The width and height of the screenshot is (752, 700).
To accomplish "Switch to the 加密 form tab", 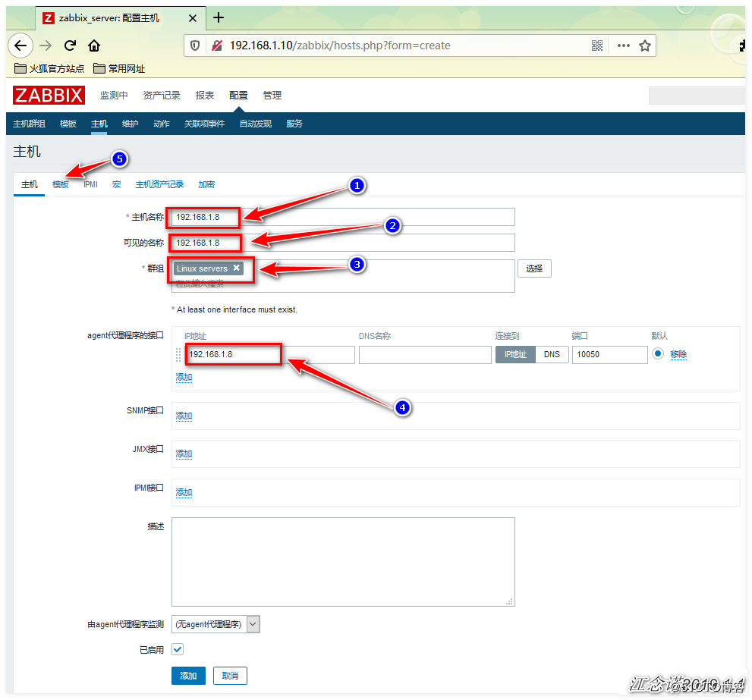I will 206,184.
